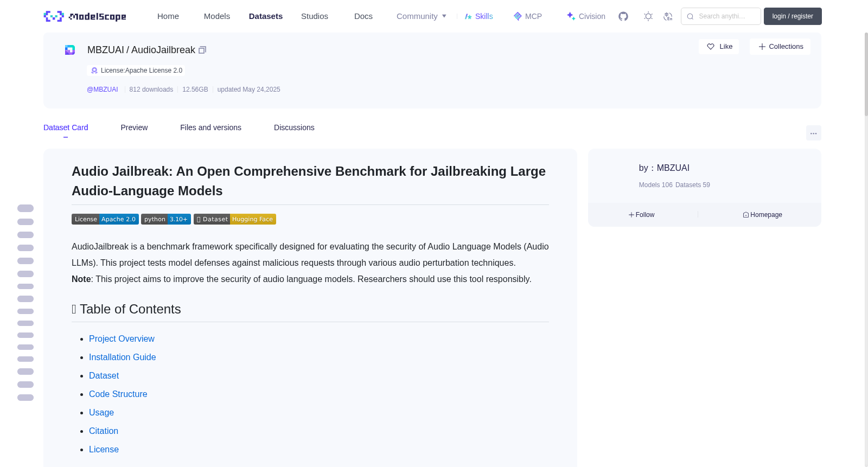The image size is (868, 467).
Task: Jump to the Citation section
Action: coord(104,431)
